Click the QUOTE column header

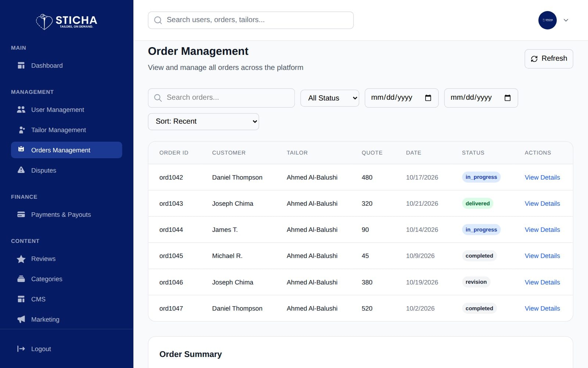click(x=372, y=153)
